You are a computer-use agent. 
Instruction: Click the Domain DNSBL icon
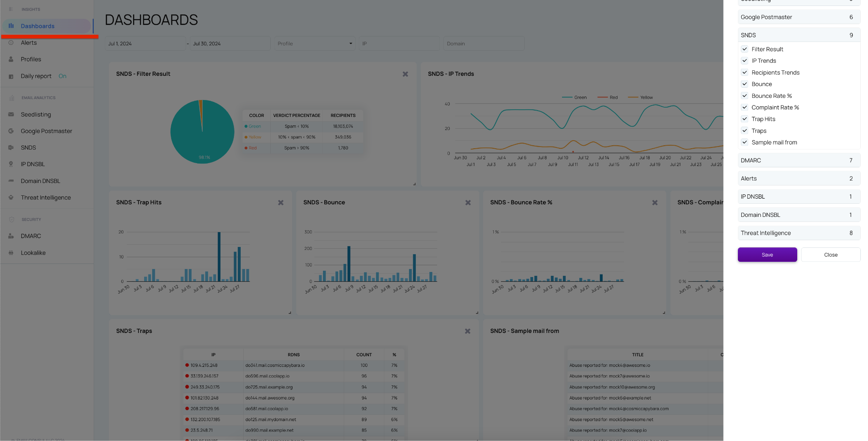11,181
